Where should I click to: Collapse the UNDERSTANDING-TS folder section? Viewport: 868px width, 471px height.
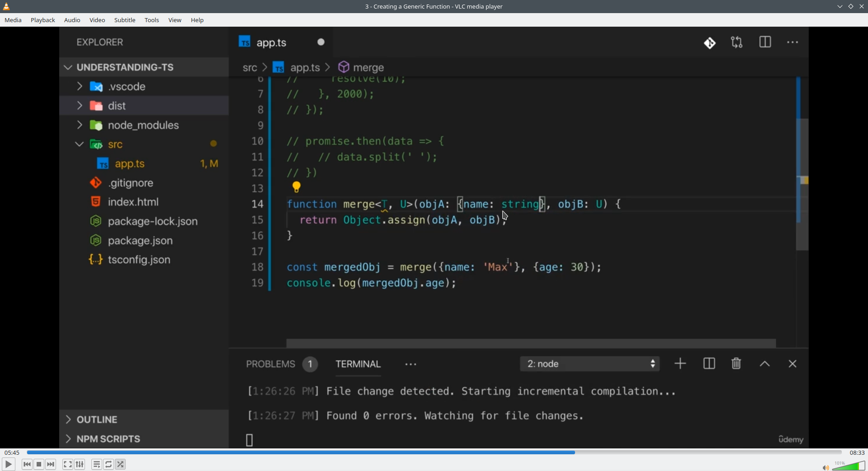click(x=144, y=67)
